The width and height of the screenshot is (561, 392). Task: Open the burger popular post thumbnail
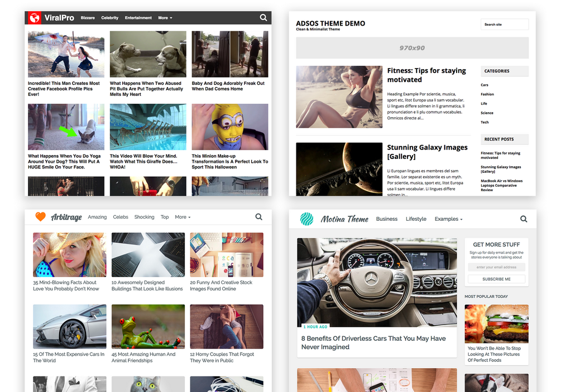tap(496, 324)
